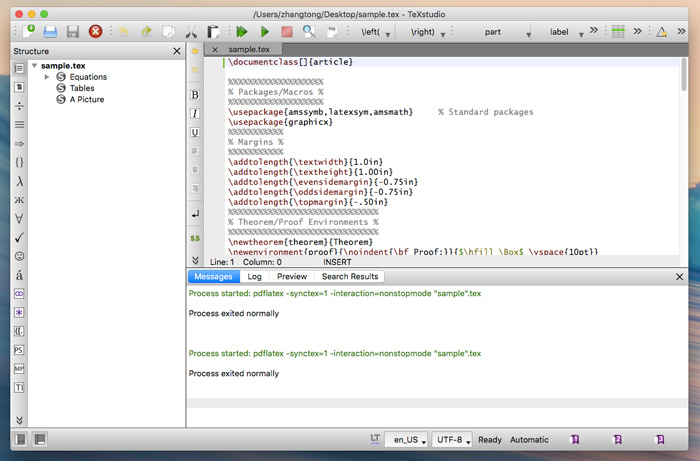Create a new document via toolbar
700x461 pixels.
pos(29,32)
